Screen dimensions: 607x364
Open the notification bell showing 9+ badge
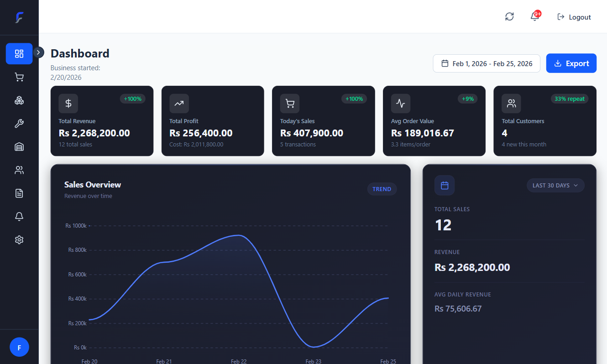(x=534, y=16)
